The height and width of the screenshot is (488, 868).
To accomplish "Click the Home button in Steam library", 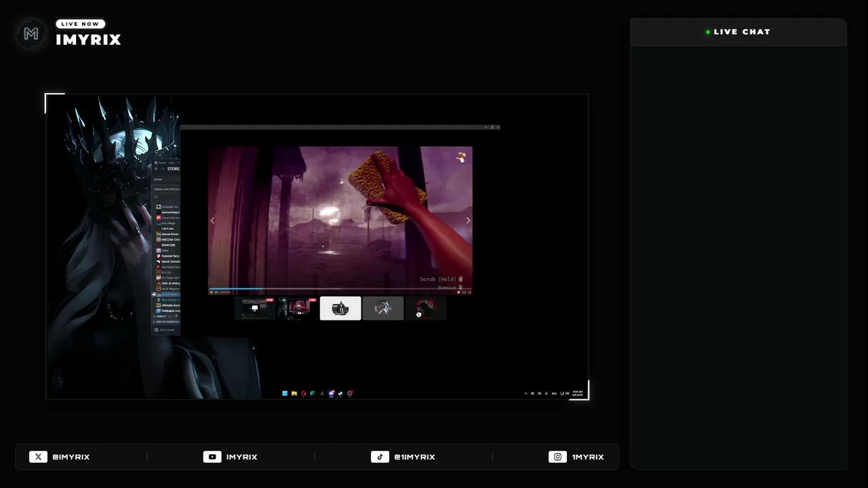I will (158, 179).
